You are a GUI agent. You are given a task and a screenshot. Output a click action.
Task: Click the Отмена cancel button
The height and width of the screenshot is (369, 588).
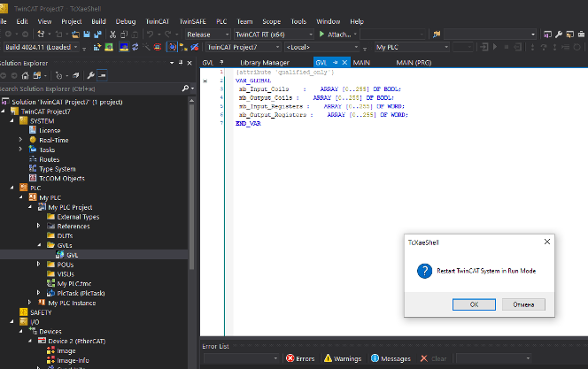point(523,304)
